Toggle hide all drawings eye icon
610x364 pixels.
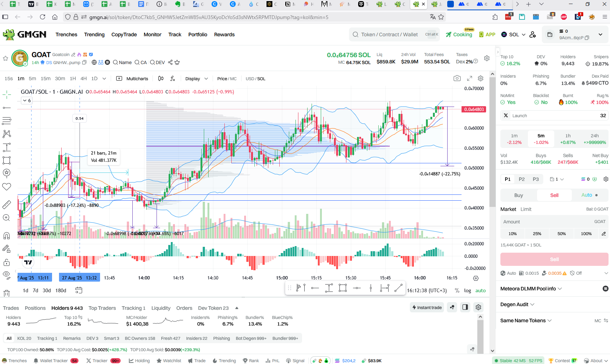click(7, 275)
